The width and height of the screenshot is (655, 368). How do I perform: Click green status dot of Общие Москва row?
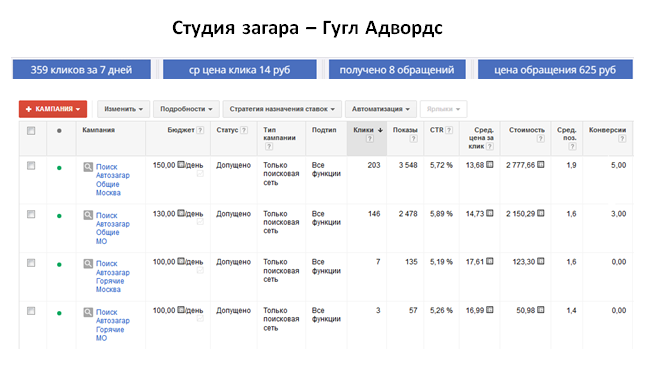tap(59, 168)
